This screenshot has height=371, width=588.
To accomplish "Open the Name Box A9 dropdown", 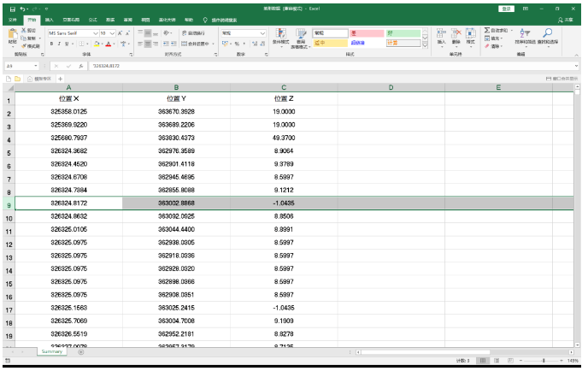I will (36, 66).
